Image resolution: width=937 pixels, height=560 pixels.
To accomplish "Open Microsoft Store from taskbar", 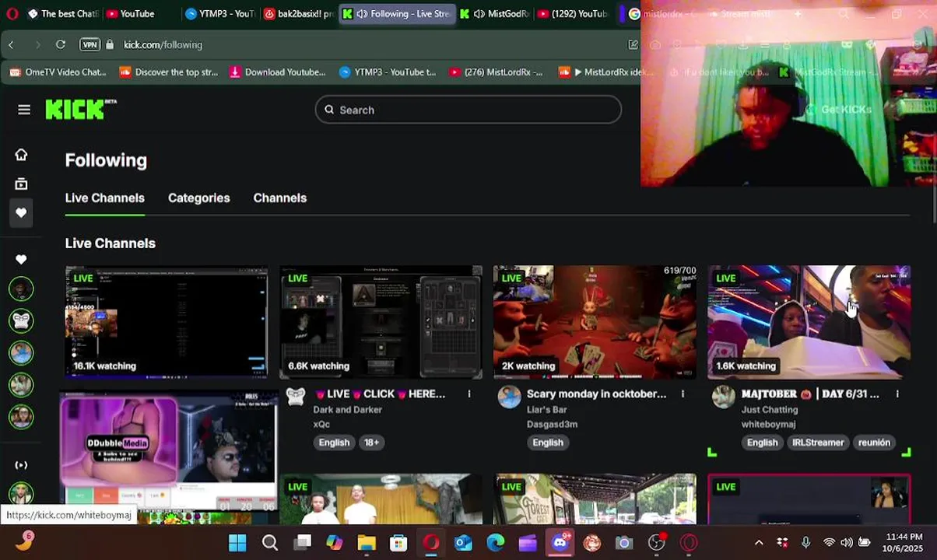I will coord(398,543).
